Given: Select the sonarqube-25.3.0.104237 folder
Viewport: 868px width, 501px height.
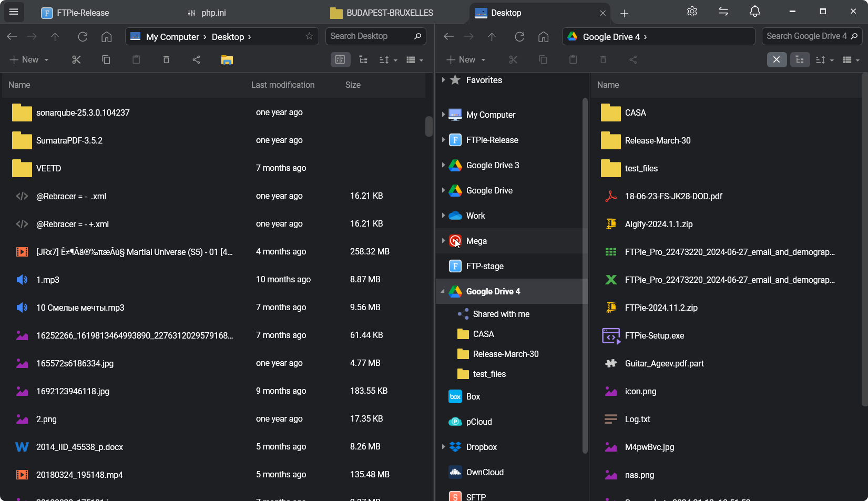Looking at the screenshot, I should (x=213, y=113).
